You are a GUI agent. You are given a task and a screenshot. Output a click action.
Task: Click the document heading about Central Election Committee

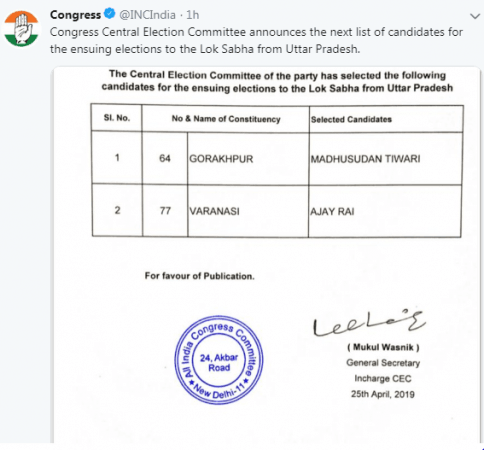pyautogui.click(x=277, y=81)
